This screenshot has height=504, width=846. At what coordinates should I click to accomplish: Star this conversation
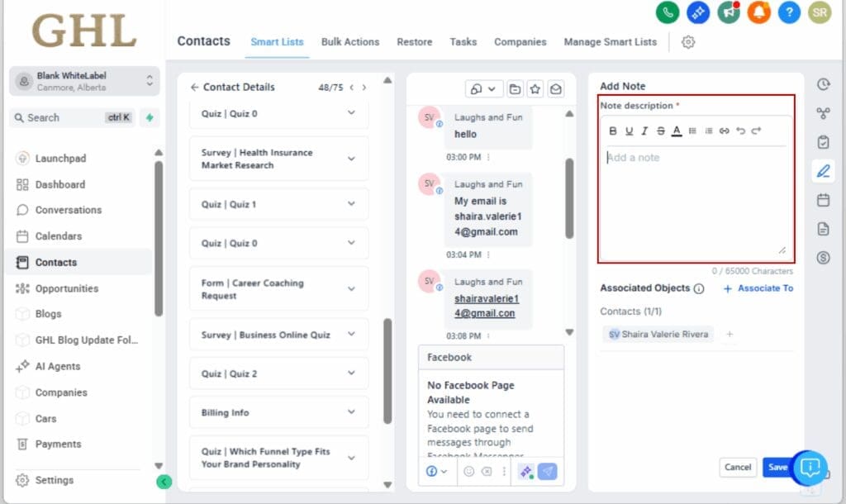coord(535,89)
